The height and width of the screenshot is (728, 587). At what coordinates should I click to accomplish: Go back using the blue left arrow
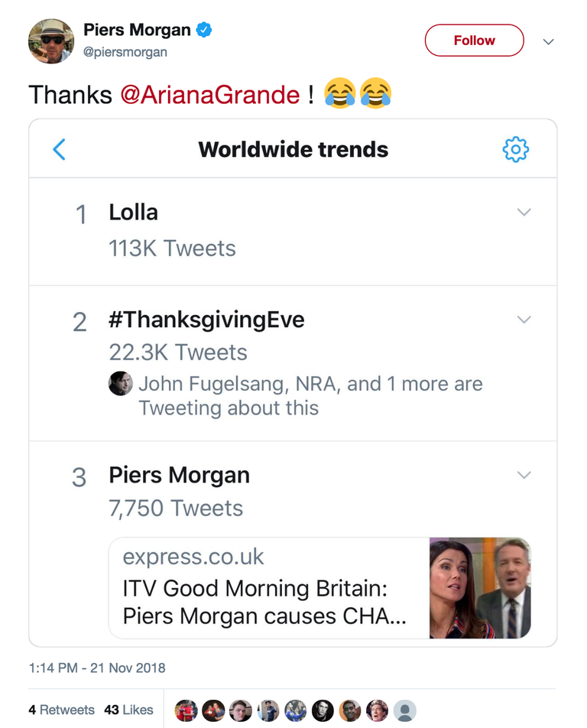click(x=60, y=150)
